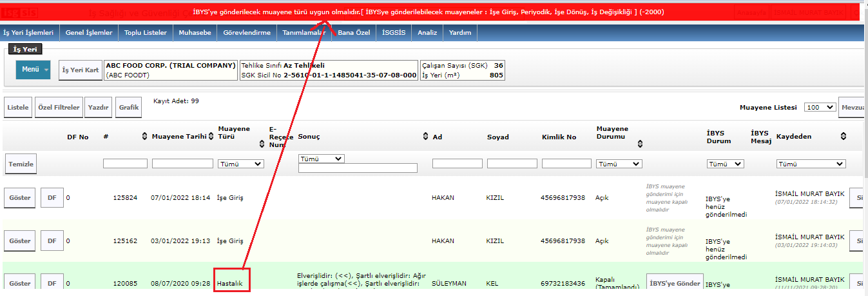The height and width of the screenshot is (296, 868).
Task: Open the Kaydeden filter dropdown
Action: pyautogui.click(x=810, y=164)
